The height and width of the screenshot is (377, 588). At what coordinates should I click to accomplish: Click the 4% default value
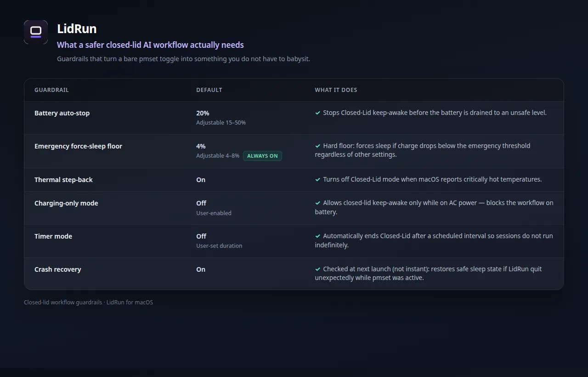tap(201, 146)
